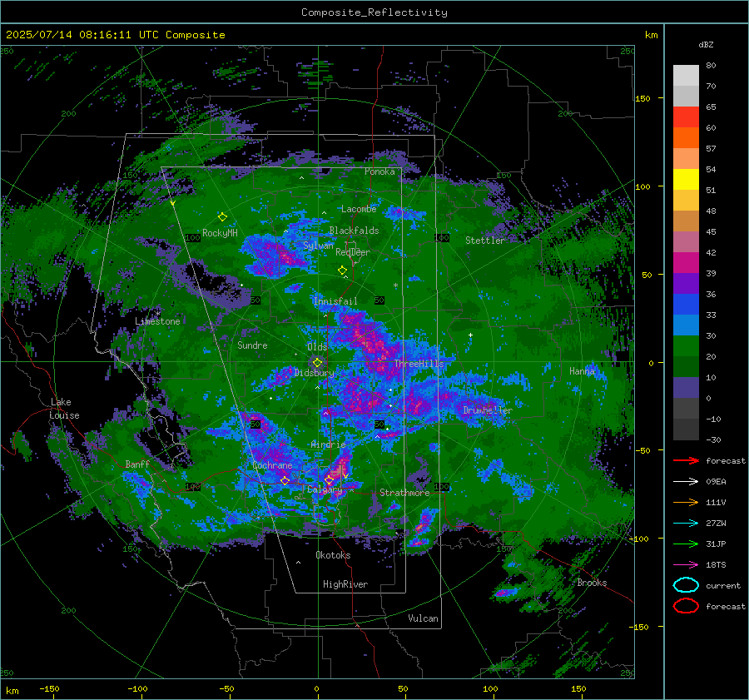Image resolution: width=749 pixels, height=700 pixels.
Task: Click the 09EA legend label
Action: click(716, 481)
